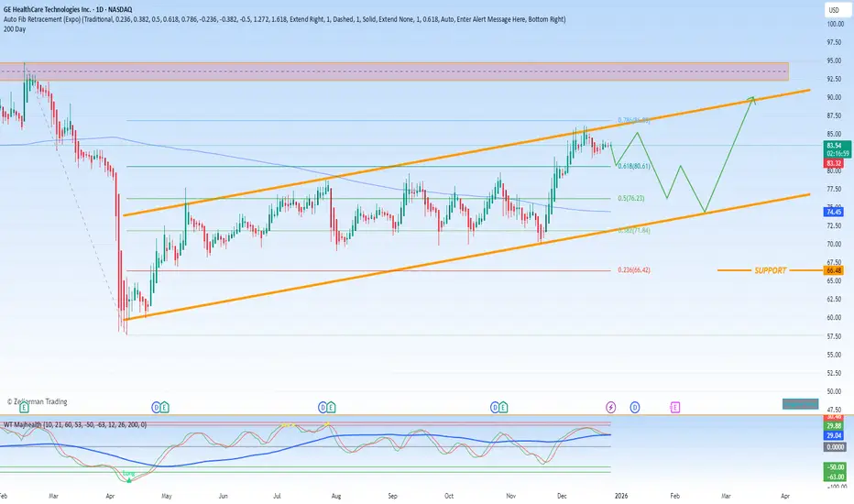Click the Sep label on the time axis
Viewport: 854px width, 504px height.
[x=393, y=496]
